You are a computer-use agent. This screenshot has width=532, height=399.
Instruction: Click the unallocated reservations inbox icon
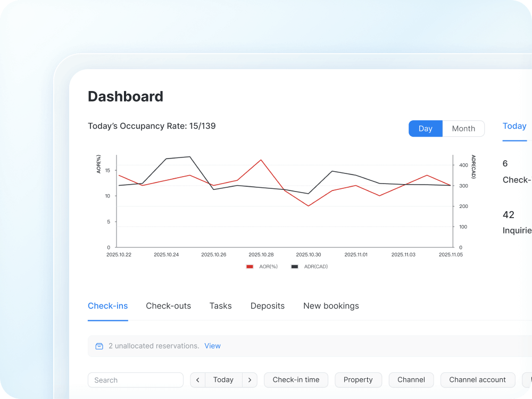coord(99,346)
